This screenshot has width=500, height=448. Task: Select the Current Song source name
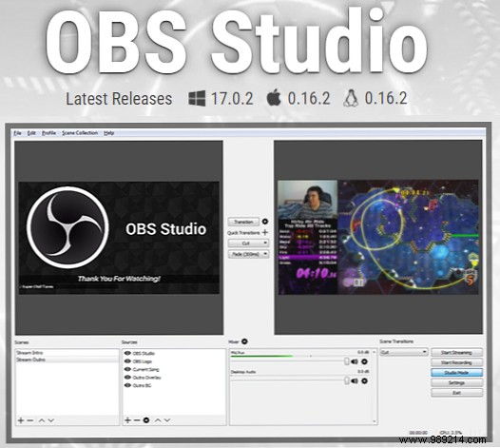tap(145, 369)
